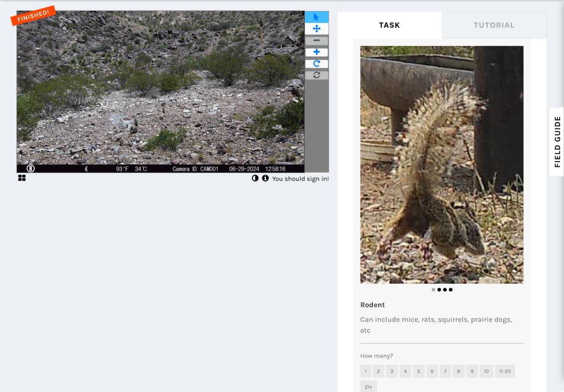Viewport: 564px width, 392px height.
Task: Show third example image via third dot
Action: click(445, 290)
